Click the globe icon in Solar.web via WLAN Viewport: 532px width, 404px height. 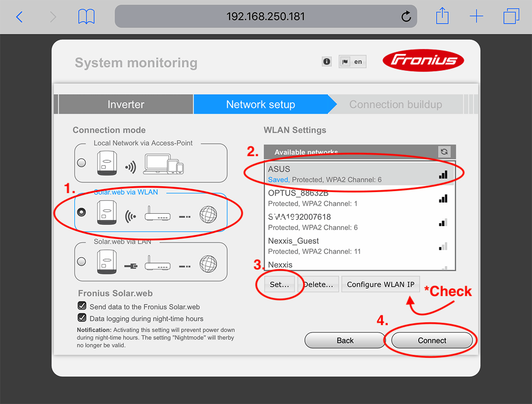[208, 214]
